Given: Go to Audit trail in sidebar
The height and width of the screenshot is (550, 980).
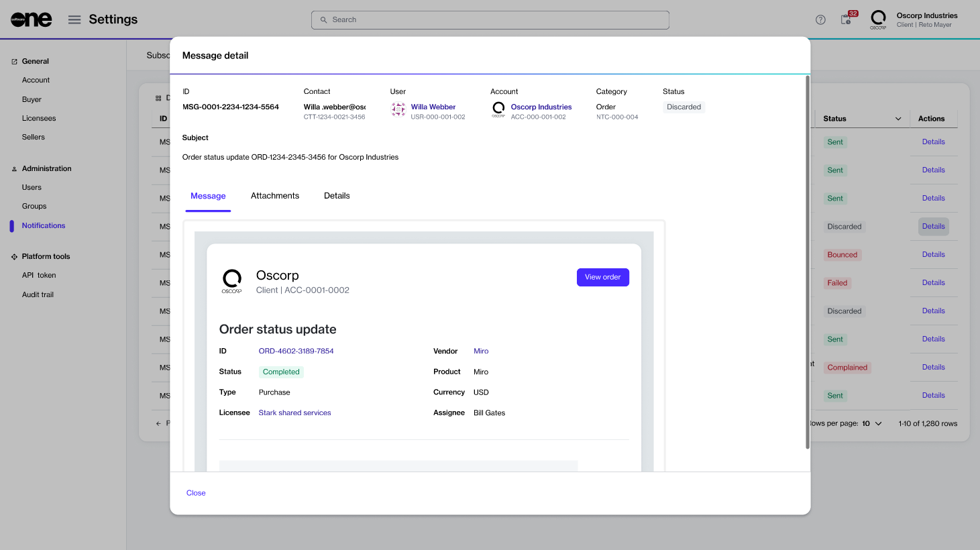Looking at the screenshot, I should pos(38,294).
